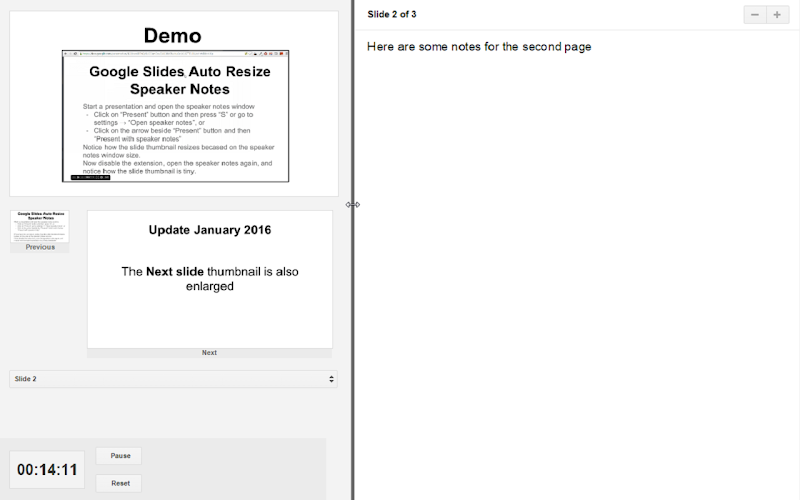This screenshot has width=800, height=500.
Task: Advance to the Next slide thumbnail
Action: pyautogui.click(x=210, y=279)
